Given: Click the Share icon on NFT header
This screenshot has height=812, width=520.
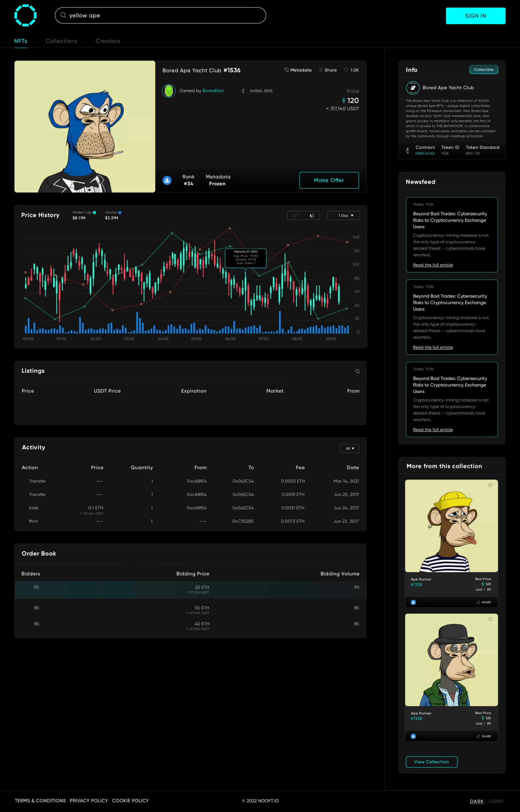Looking at the screenshot, I should [321, 70].
